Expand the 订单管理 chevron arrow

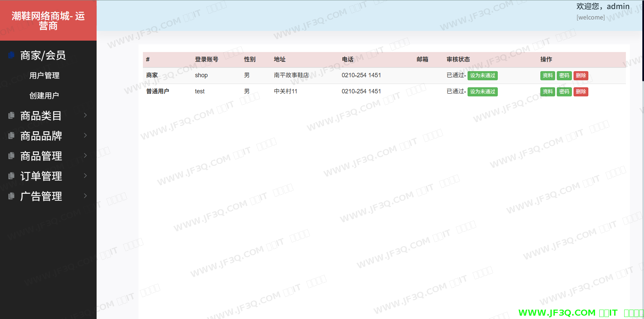(x=85, y=176)
